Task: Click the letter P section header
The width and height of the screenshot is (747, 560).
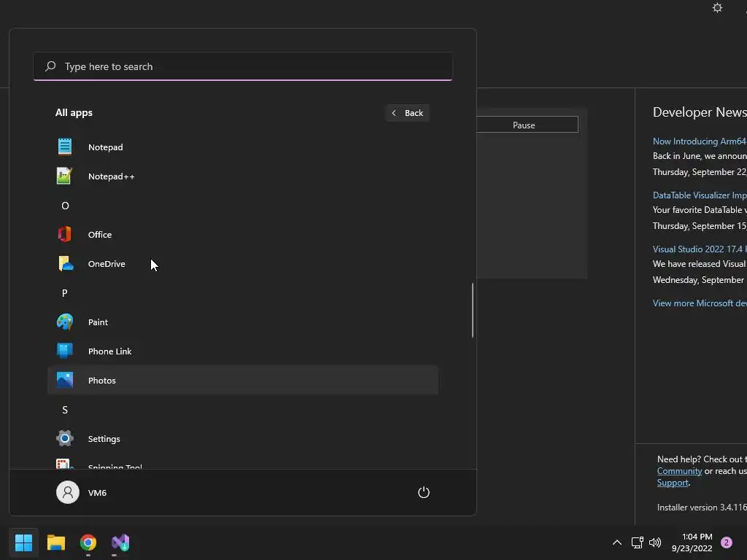Action: [x=65, y=293]
